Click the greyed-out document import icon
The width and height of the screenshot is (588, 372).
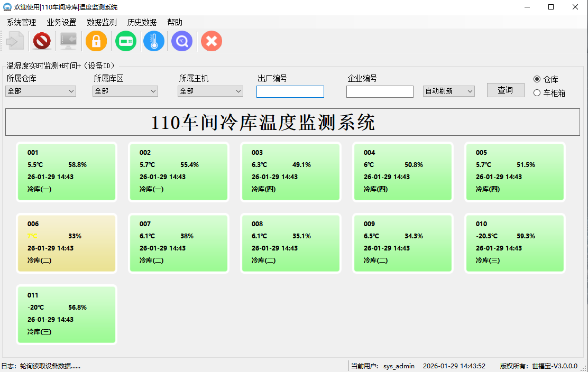pos(15,41)
